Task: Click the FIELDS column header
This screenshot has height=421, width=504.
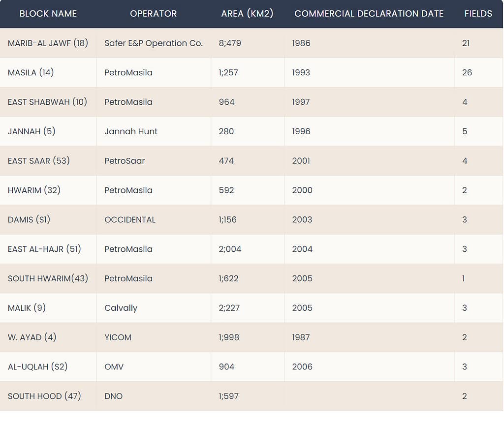Action: (478, 14)
